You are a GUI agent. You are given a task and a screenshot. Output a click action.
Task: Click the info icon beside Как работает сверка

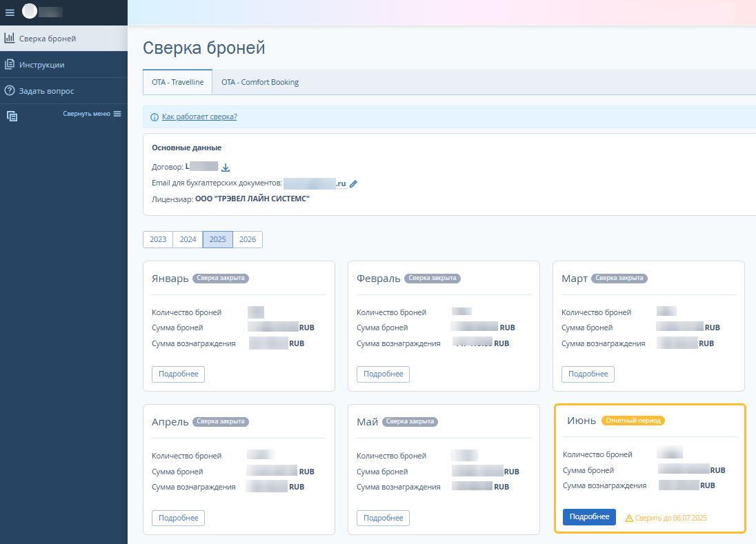tap(155, 117)
